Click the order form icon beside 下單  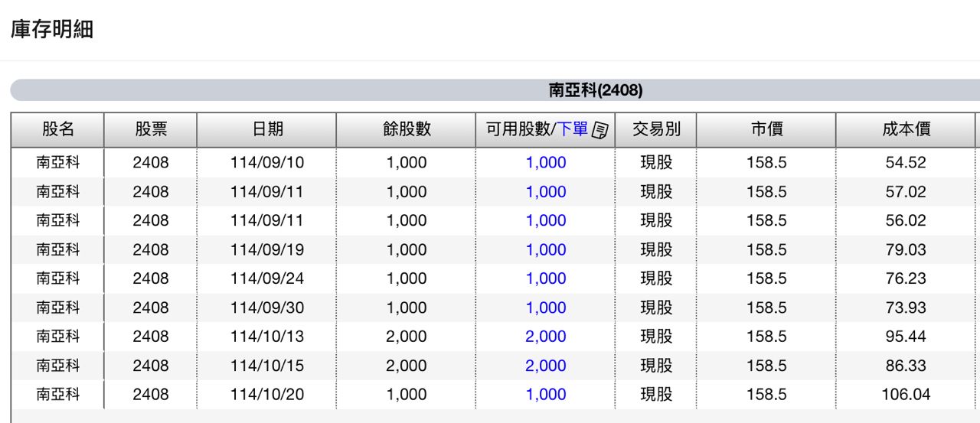pyautogui.click(x=600, y=130)
